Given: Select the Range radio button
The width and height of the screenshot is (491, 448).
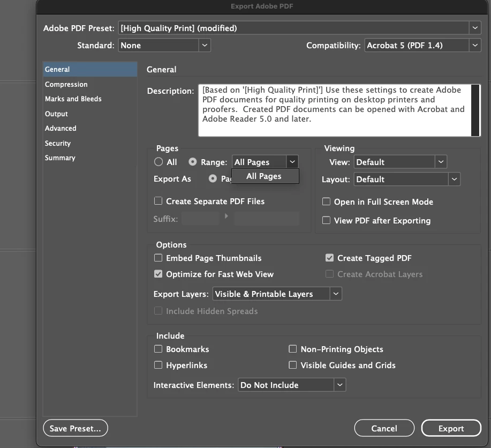Looking at the screenshot, I should click(193, 162).
